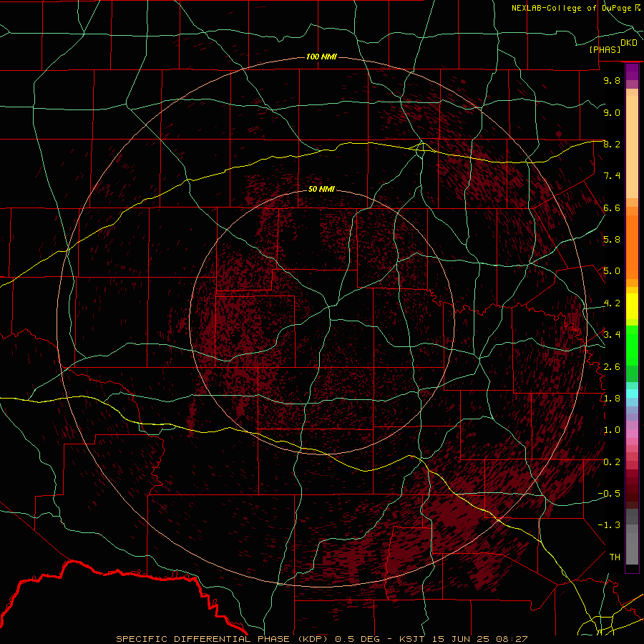Viewport: 644px width, 644px height.
Task: Select the 6.6 scale value
Action: (x=612, y=208)
